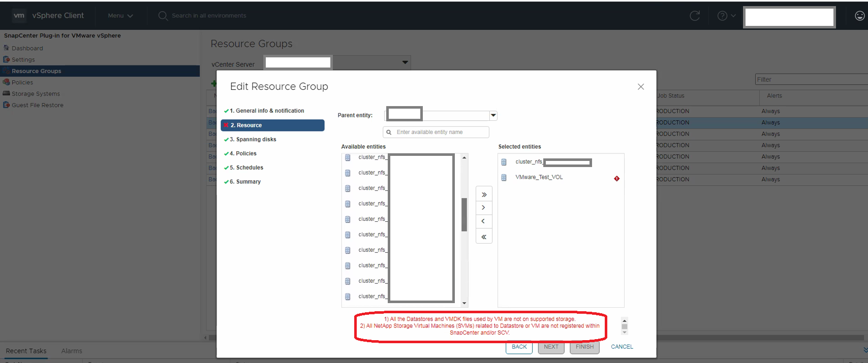Click the smiley feedback icon

859,16
